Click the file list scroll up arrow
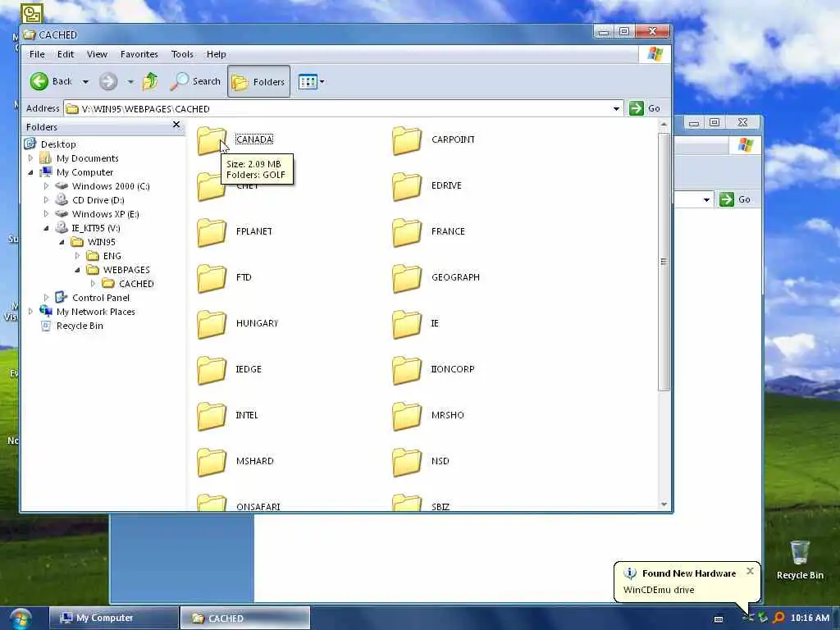The image size is (840, 630). [x=664, y=125]
